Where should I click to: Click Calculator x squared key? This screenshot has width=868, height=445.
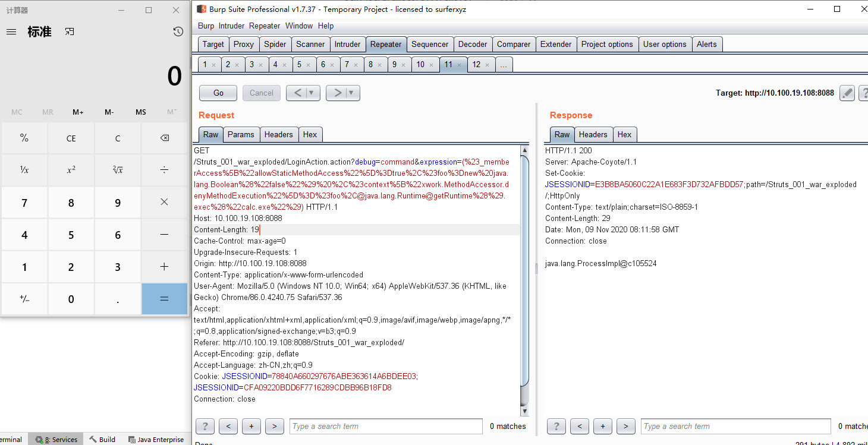[71, 170]
